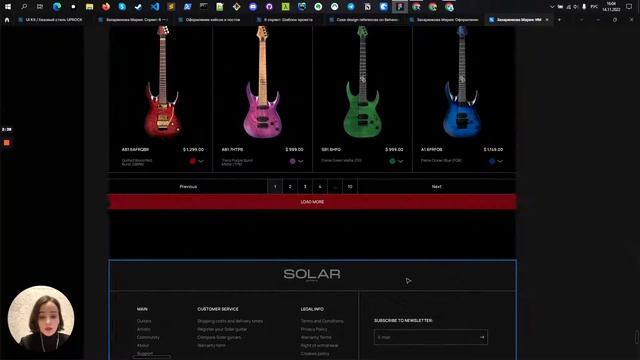Screen dimensions: 640x360
Task: Open Telegram from the taskbar
Action: click(351, 7)
